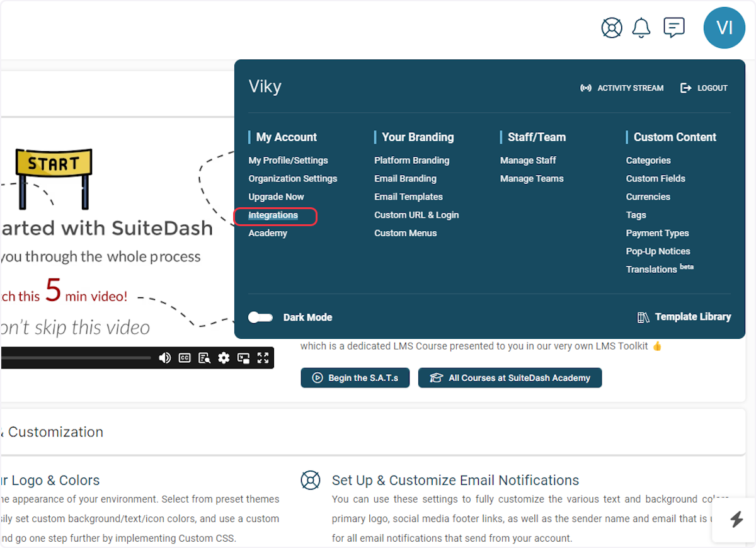The height and width of the screenshot is (548, 756).
Task: Click the Viky username heading
Action: coord(265,87)
